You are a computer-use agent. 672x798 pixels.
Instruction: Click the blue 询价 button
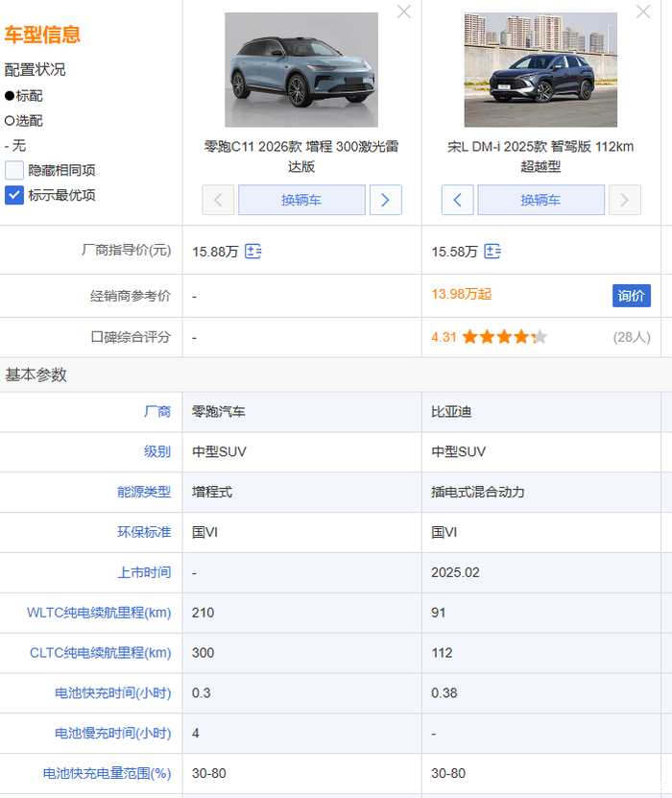tap(631, 295)
